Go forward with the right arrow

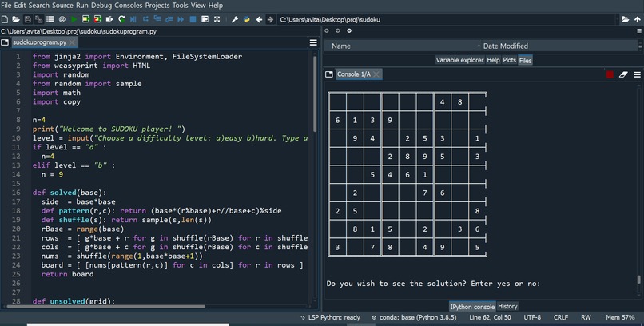270,19
